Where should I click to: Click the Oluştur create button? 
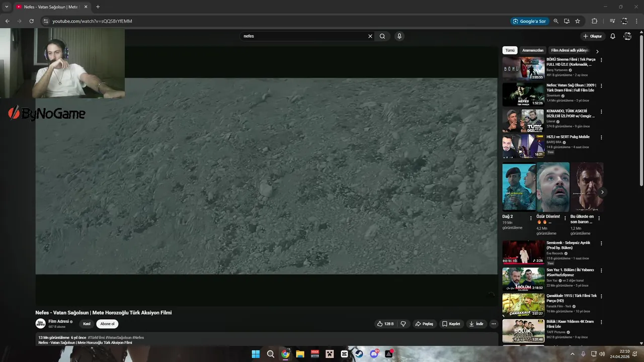pos(592,36)
